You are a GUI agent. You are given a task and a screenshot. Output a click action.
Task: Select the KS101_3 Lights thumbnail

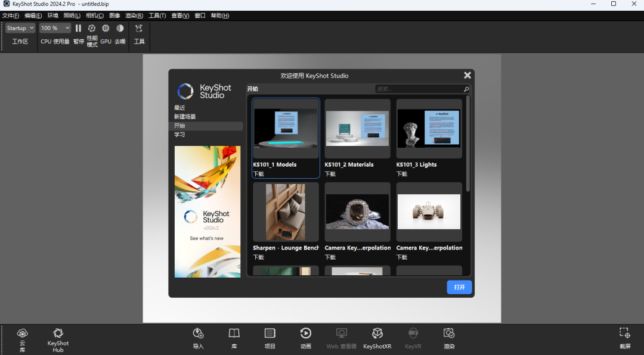click(x=429, y=129)
